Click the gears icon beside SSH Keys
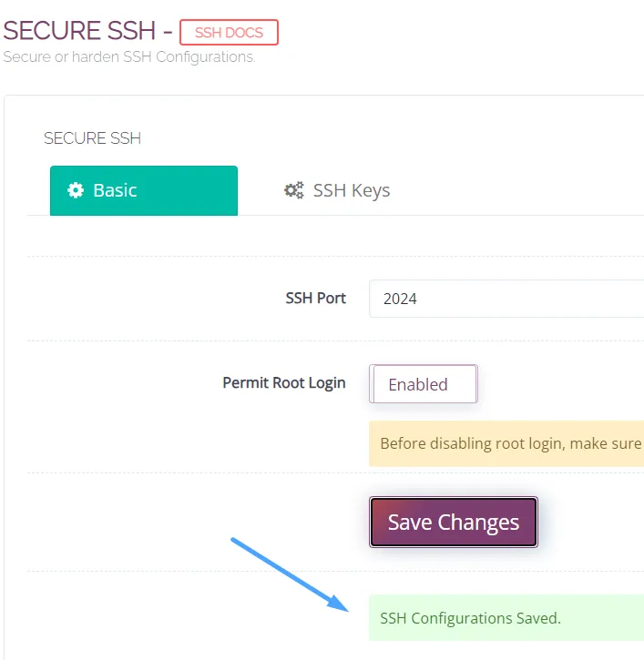This screenshot has height=660, width=644. pos(293,190)
